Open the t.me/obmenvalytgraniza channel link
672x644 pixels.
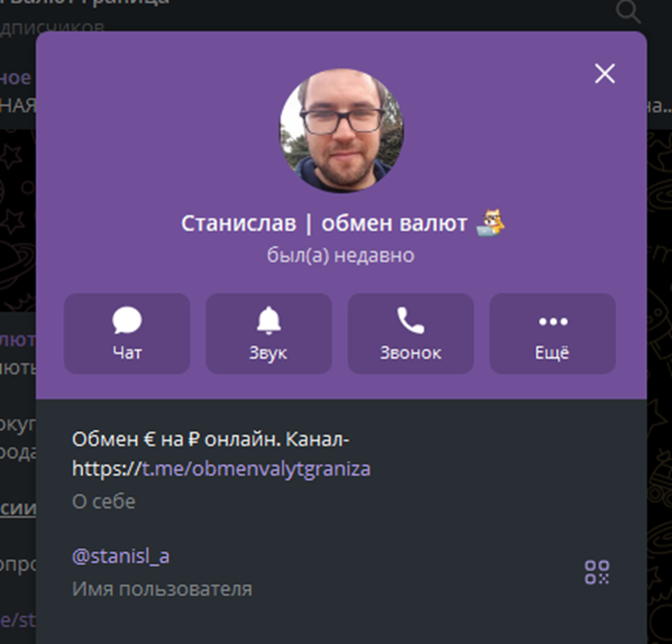(256, 468)
